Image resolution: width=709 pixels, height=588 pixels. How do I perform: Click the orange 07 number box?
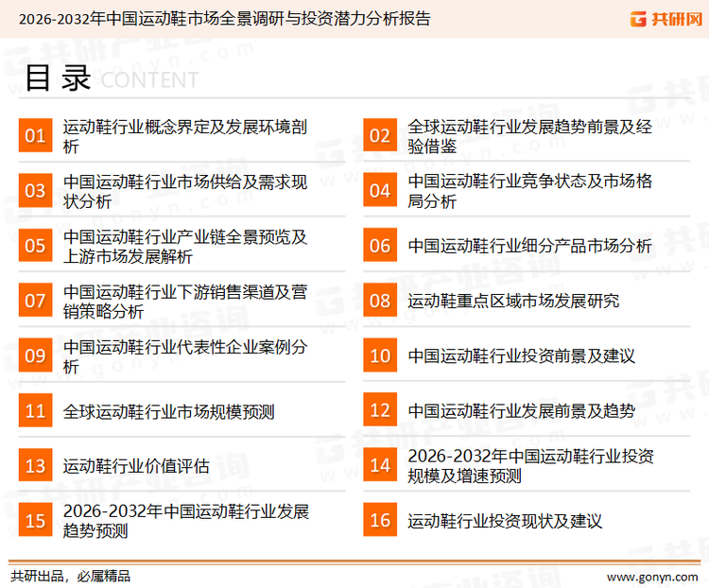point(35,301)
